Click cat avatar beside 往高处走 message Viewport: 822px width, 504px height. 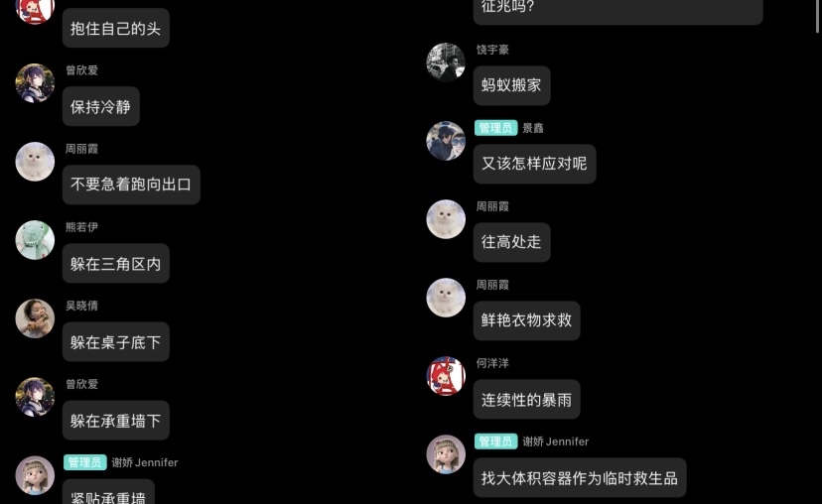point(446,219)
